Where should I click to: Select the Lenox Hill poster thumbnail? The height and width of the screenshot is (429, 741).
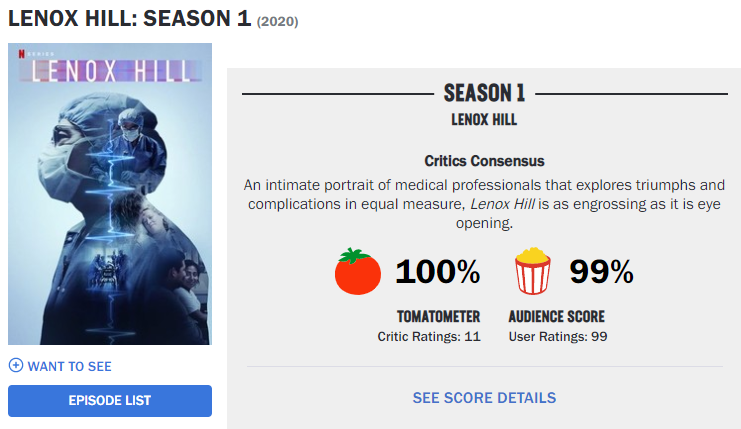[110, 194]
